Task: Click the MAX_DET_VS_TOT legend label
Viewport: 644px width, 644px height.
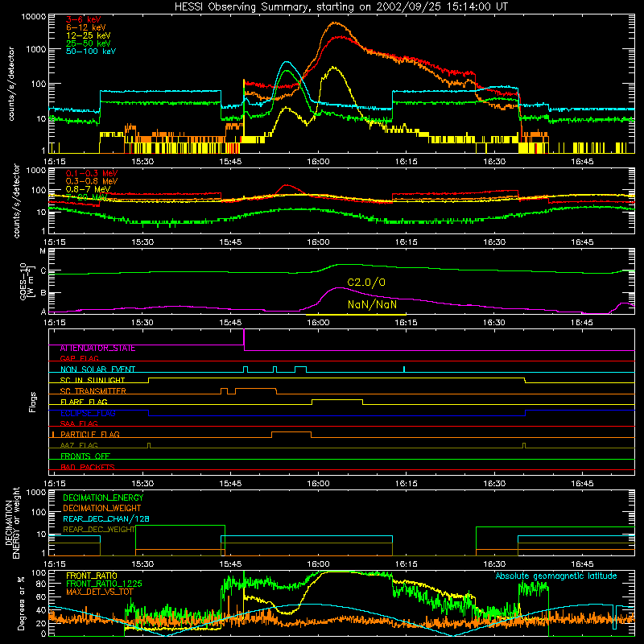Action: 100,592
